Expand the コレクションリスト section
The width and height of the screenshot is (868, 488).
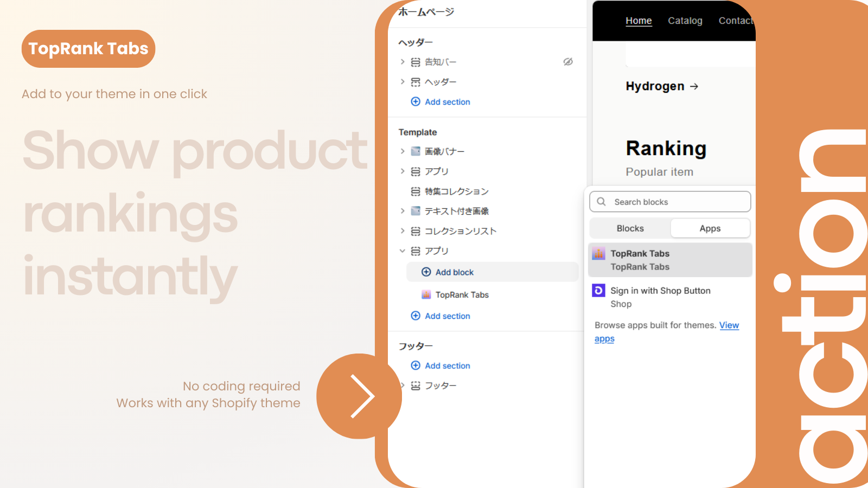[402, 230]
